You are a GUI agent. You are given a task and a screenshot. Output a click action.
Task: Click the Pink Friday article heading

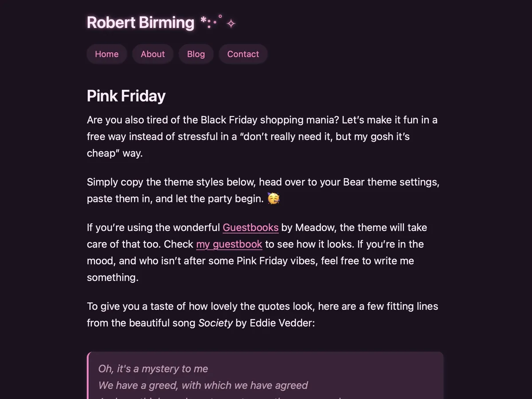(126, 95)
